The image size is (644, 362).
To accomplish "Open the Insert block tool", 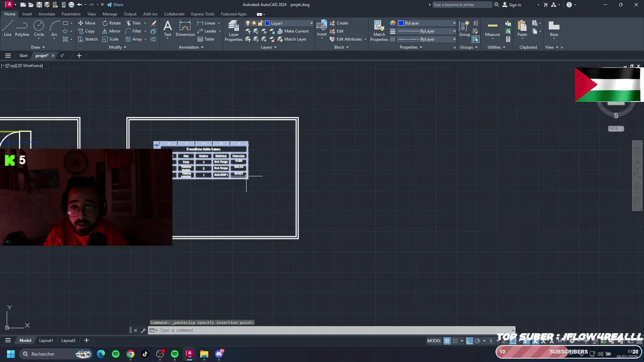I will click(x=321, y=29).
